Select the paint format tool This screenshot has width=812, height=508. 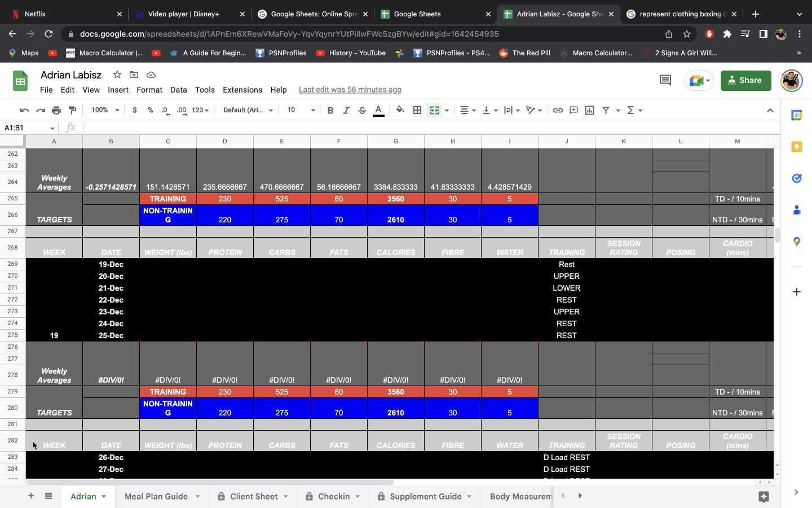click(x=72, y=110)
